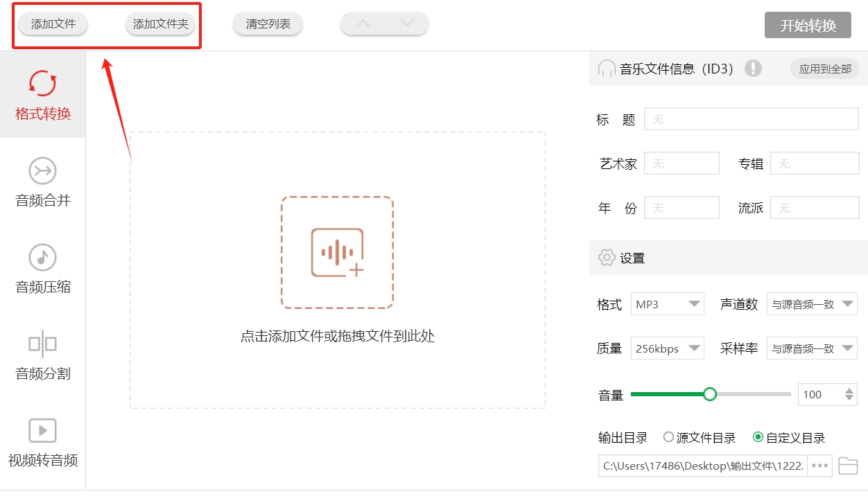Screen dimensions: 868x496
Task: Select the 音频压缩 compression icon
Action: pyautogui.click(x=42, y=258)
